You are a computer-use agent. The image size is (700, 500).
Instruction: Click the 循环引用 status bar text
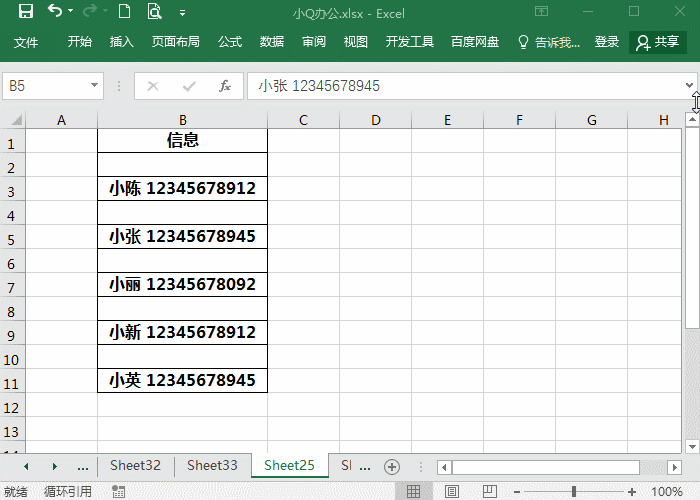(x=68, y=492)
